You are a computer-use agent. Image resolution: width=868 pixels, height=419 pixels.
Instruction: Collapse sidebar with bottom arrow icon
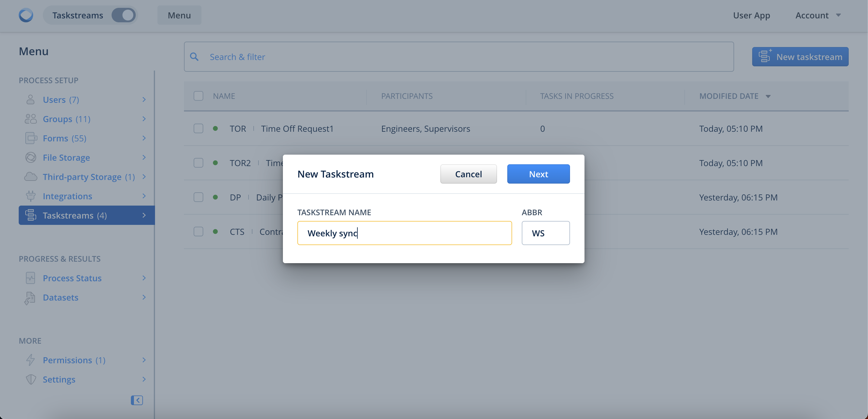pos(137,400)
